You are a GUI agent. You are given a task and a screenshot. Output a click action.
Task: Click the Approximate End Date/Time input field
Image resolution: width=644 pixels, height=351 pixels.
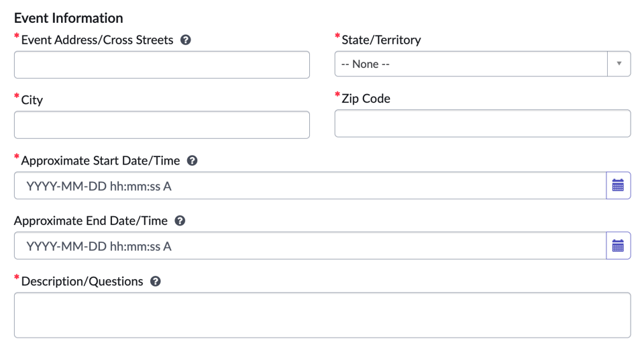click(310, 246)
